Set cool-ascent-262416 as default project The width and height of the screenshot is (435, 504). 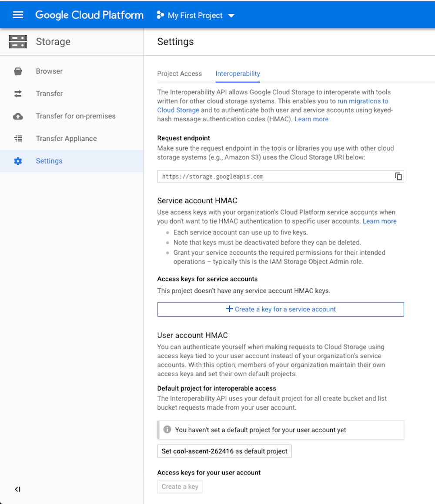pos(224,451)
